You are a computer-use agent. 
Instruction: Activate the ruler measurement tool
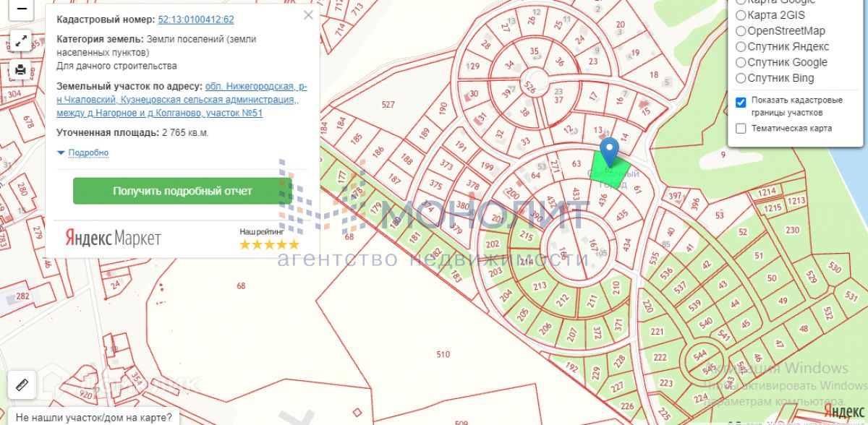(x=21, y=385)
